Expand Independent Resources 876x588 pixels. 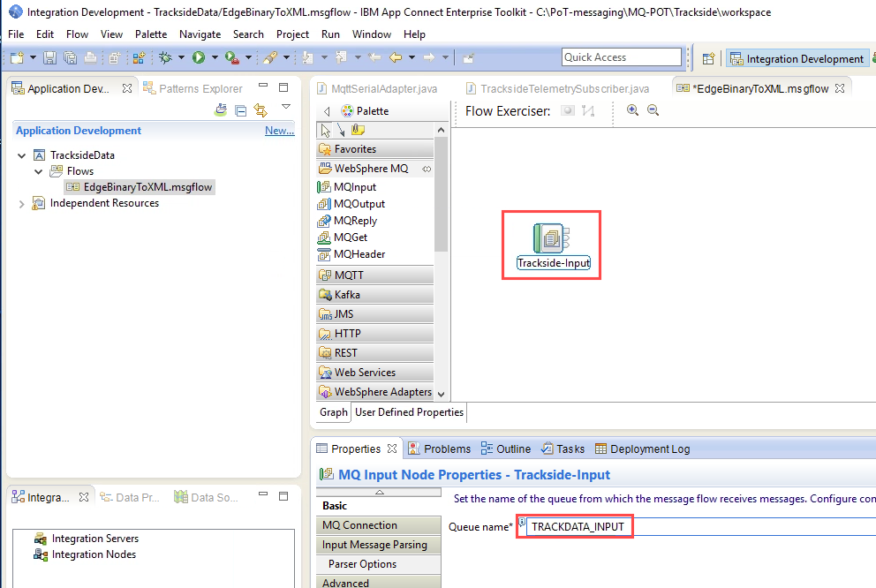pos(22,204)
